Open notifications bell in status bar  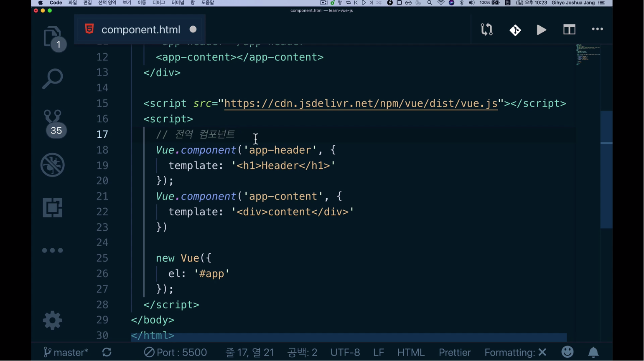[593, 352]
